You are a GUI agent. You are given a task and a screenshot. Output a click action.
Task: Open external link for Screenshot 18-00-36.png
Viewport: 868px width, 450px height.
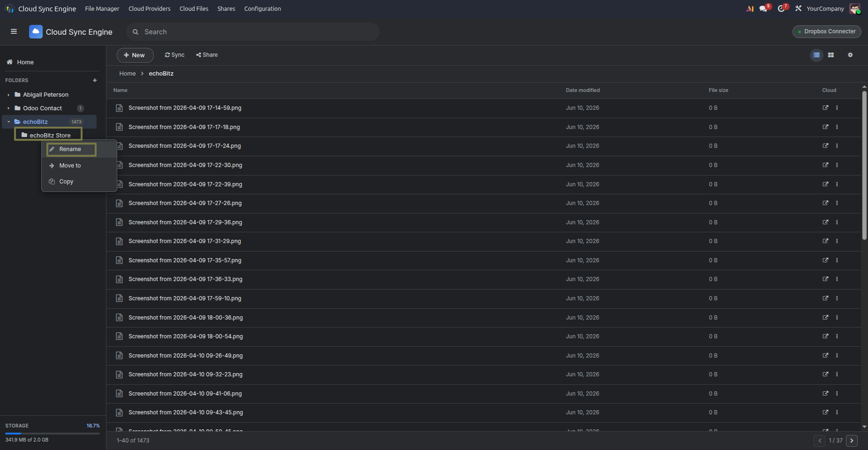pyautogui.click(x=825, y=317)
